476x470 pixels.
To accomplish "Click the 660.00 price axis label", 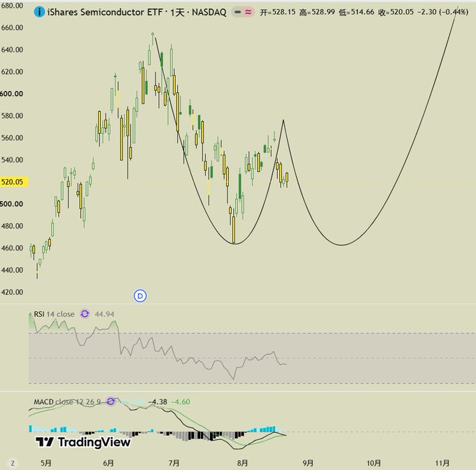I will tap(12, 27).
